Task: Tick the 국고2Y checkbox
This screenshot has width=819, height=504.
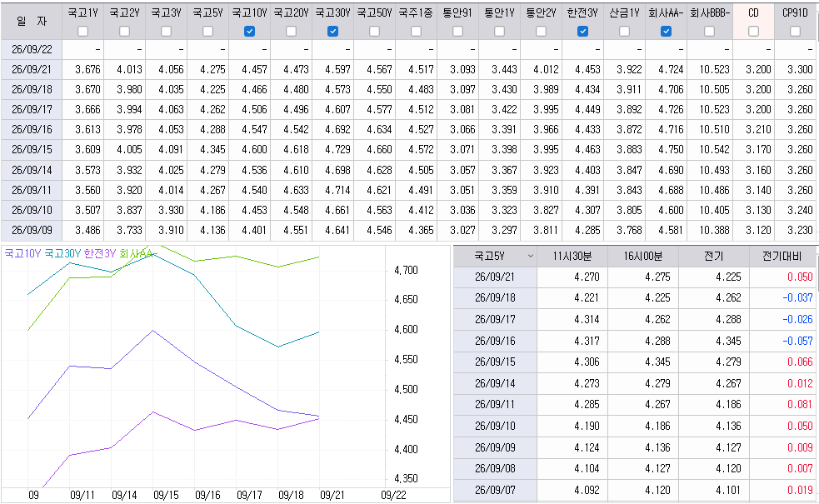Action: tap(124, 32)
